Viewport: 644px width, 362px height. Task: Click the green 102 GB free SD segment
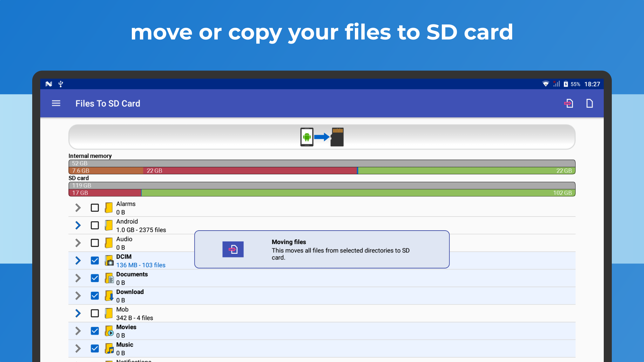click(359, 193)
